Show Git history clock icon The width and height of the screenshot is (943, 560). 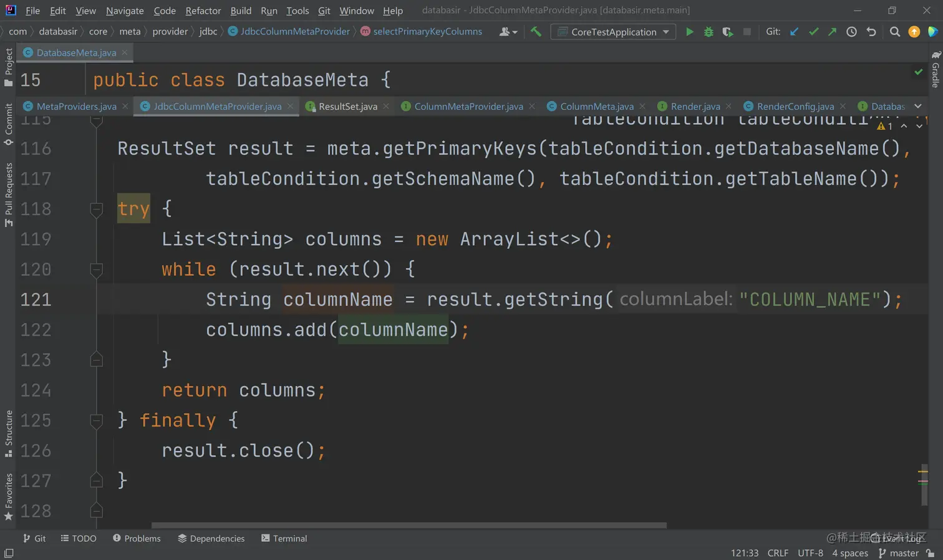click(851, 31)
